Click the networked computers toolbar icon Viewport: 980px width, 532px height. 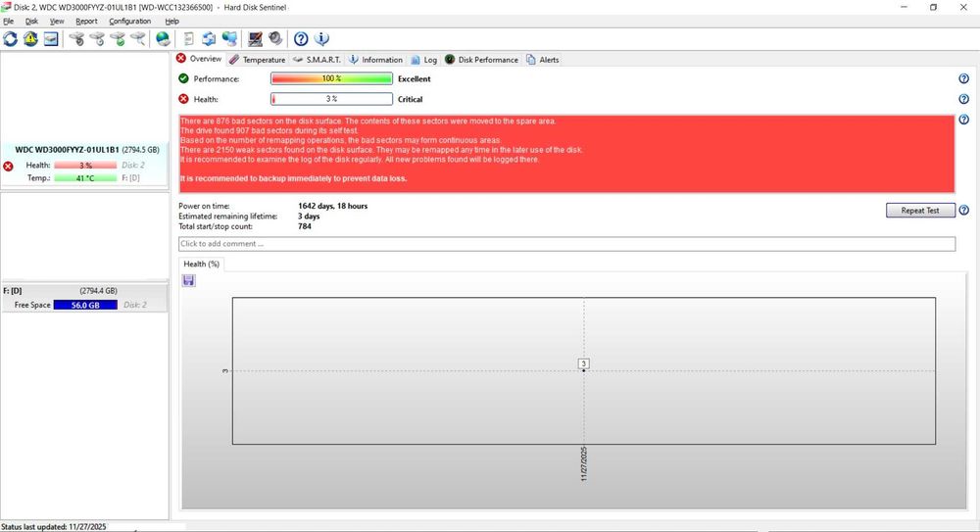[229, 39]
